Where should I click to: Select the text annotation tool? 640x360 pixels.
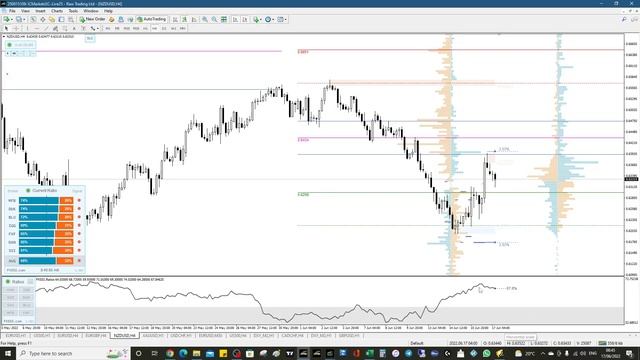74,29
